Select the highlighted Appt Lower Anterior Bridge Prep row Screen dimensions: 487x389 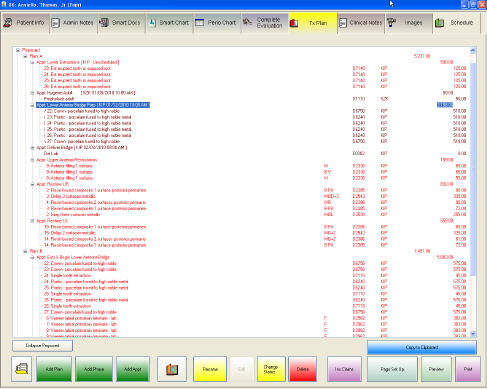[x=93, y=105]
